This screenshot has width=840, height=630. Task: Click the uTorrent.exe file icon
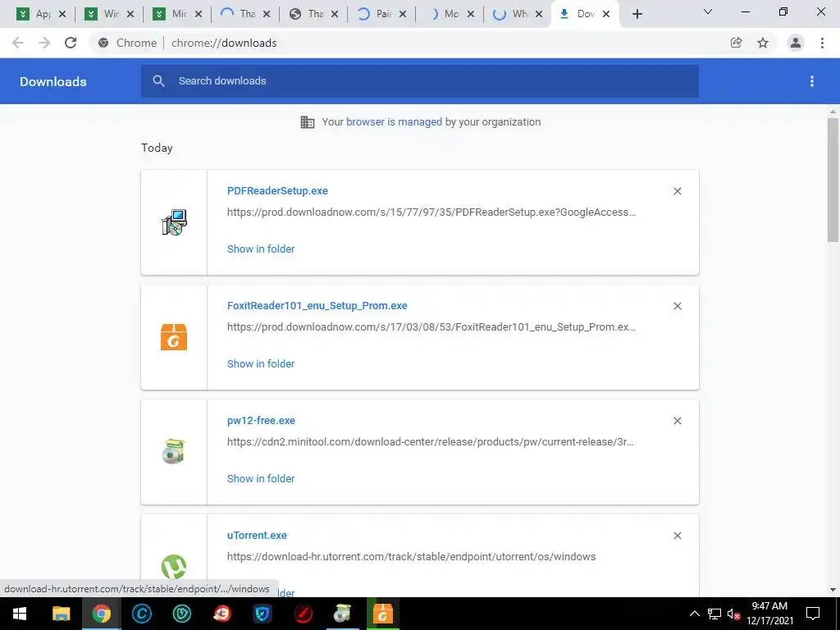pyautogui.click(x=174, y=566)
